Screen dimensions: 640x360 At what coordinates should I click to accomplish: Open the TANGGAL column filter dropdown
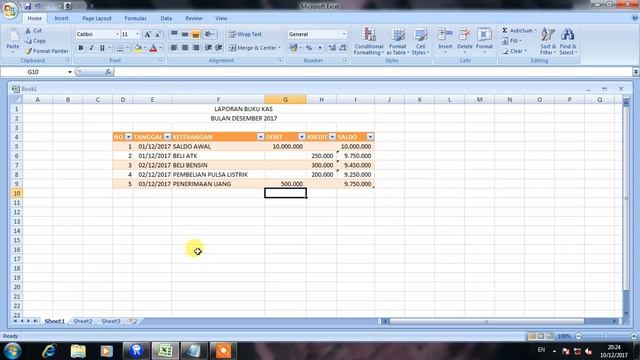[x=167, y=137]
